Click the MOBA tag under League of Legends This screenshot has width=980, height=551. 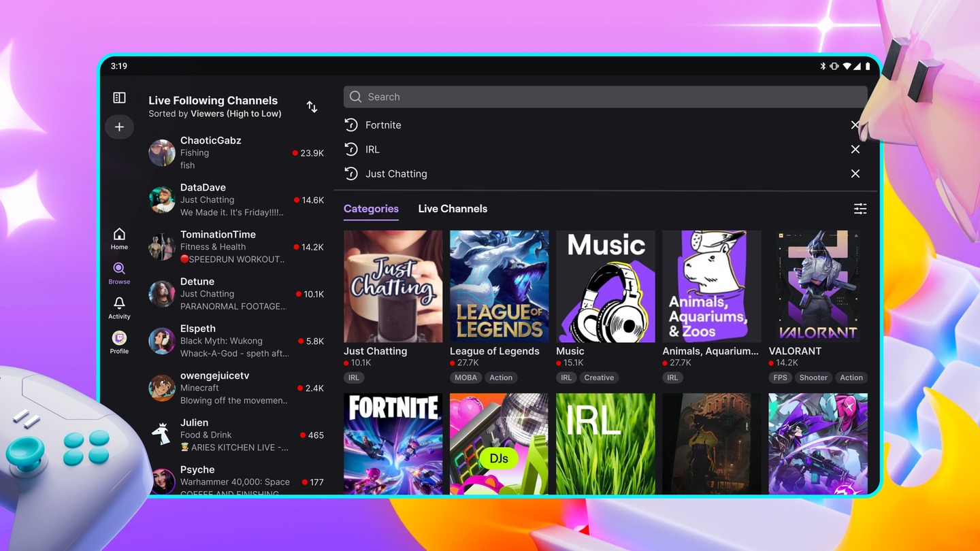(465, 378)
